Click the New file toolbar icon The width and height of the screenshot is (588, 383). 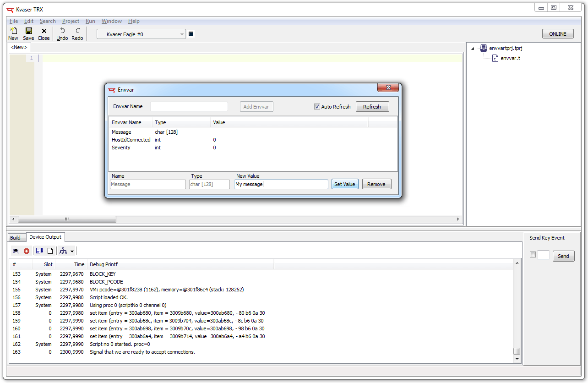pyautogui.click(x=13, y=31)
